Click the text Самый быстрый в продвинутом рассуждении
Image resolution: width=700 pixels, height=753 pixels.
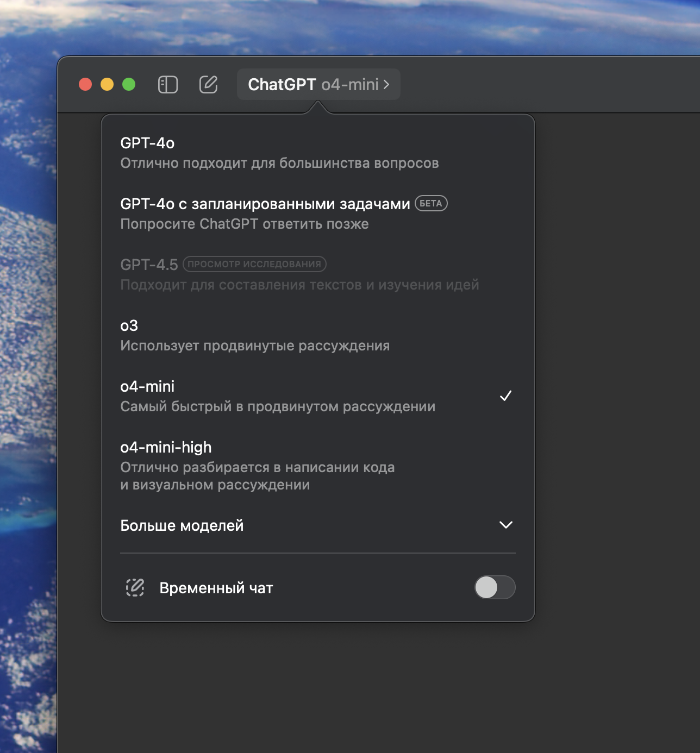(x=278, y=406)
